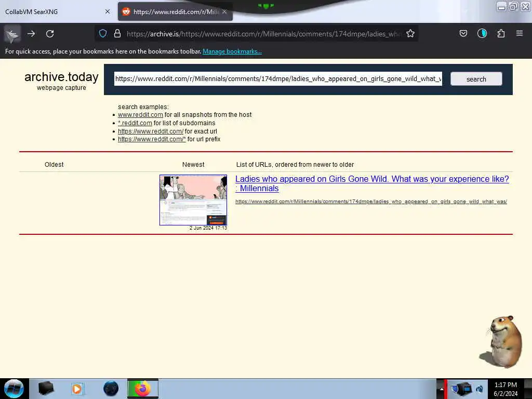
Task: Show site security info via padlock icon
Action: click(x=117, y=34)
